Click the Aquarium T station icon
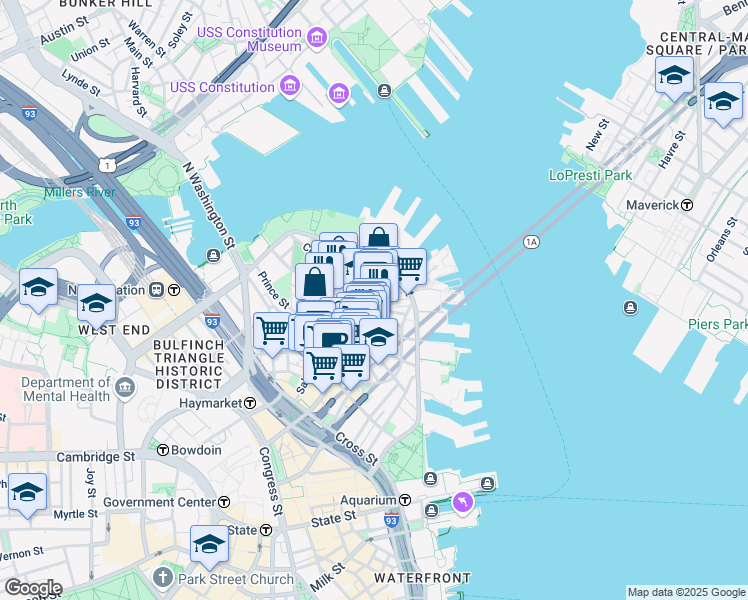 (x=405, y=500)
